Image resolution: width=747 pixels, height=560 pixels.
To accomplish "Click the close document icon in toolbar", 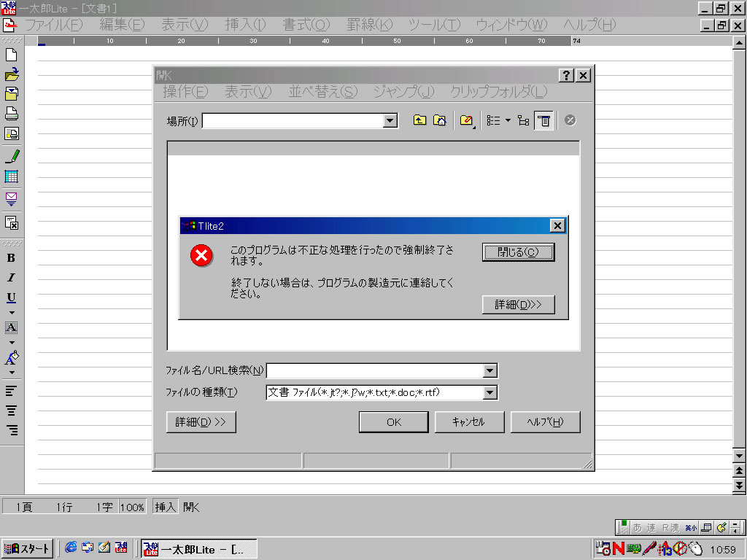I will [12, 222].
